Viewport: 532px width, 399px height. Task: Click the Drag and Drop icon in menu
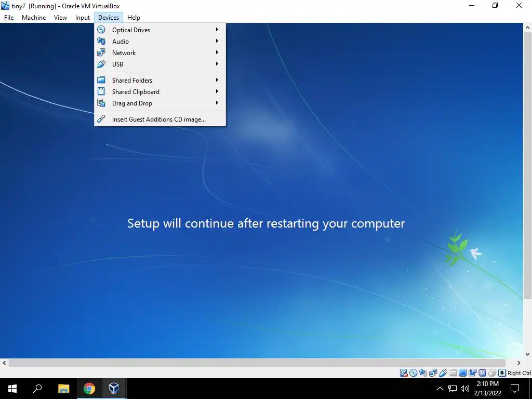pyautogui.click(x=101, y=103)
